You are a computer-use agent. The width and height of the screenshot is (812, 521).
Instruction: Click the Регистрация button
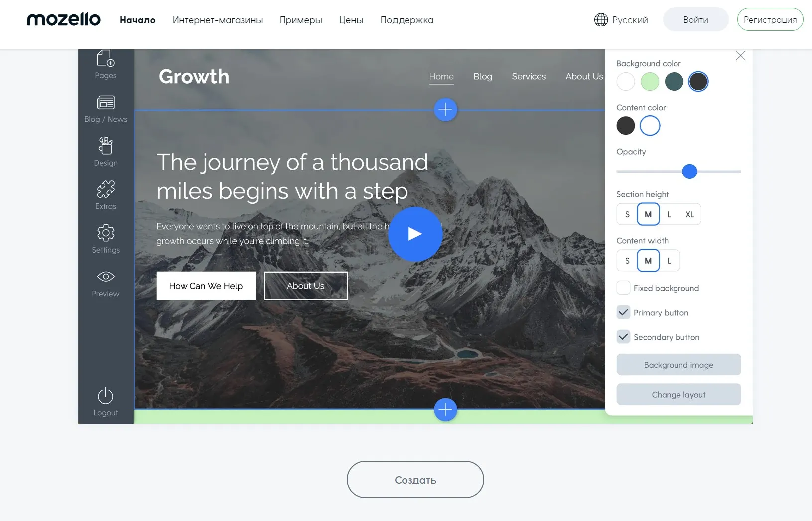tap(770, 20)
